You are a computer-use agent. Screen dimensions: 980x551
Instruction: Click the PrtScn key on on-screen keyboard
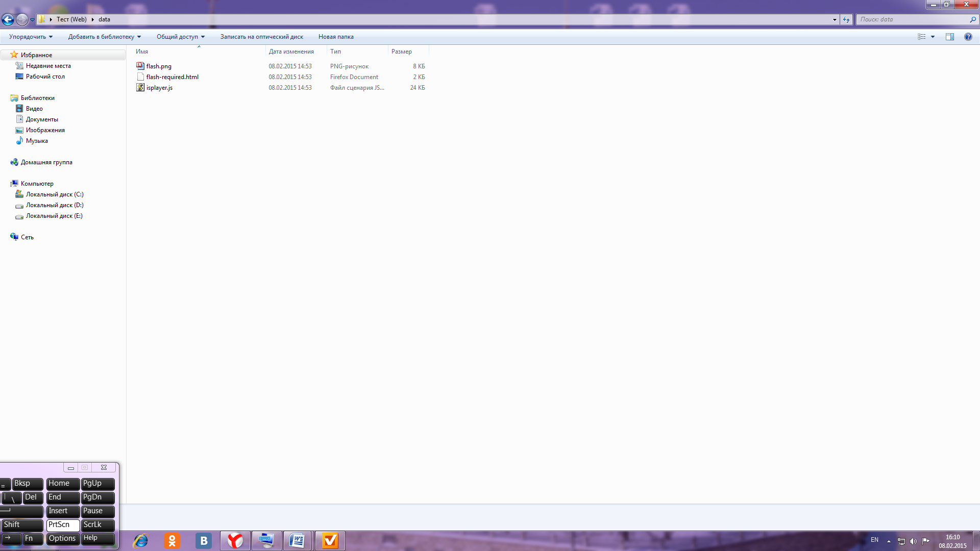(63, 525)
